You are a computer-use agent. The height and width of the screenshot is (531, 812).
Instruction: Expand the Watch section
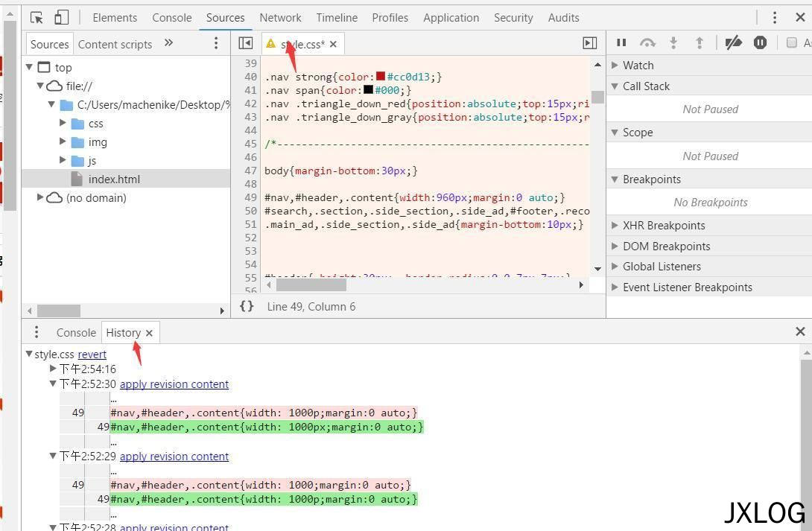tap(615, 66)
